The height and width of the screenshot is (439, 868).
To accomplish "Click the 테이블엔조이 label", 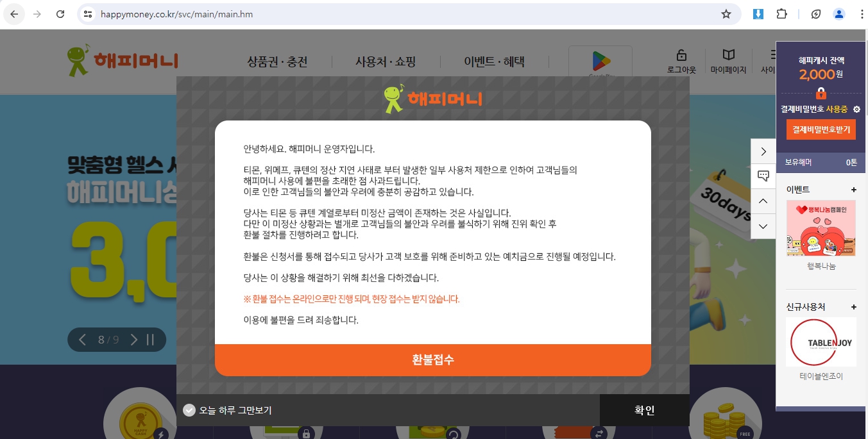I will pyautogui.click(x=821, y=377).
